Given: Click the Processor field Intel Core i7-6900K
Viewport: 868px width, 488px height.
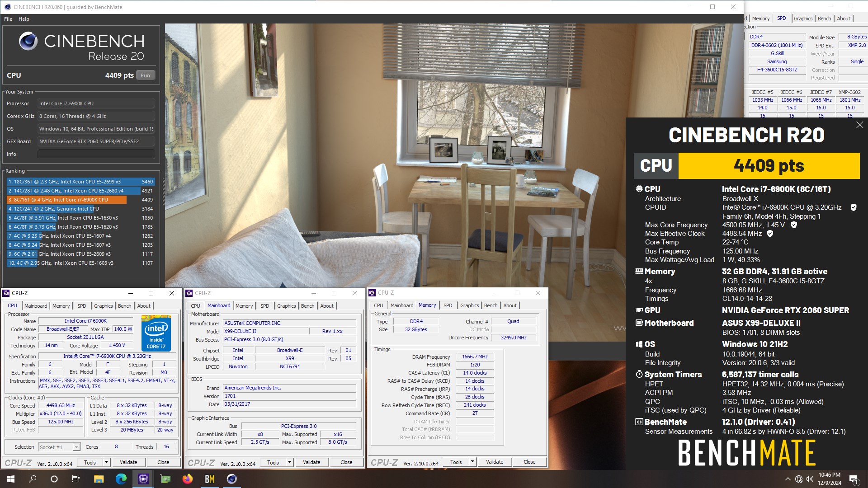Looking at the screenshot, I should click(x=96, y=103).
